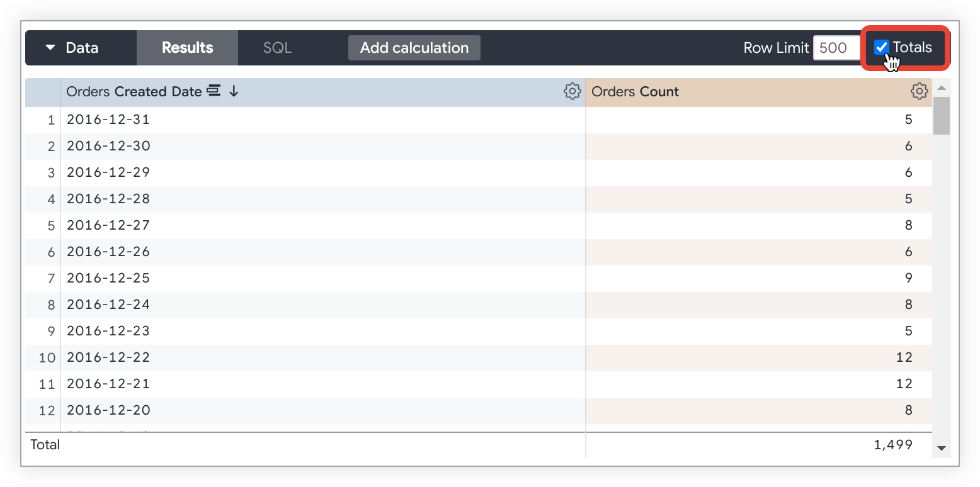Select the 2016-12-20 date cell
980x487 pixels.
click(108, 410)
